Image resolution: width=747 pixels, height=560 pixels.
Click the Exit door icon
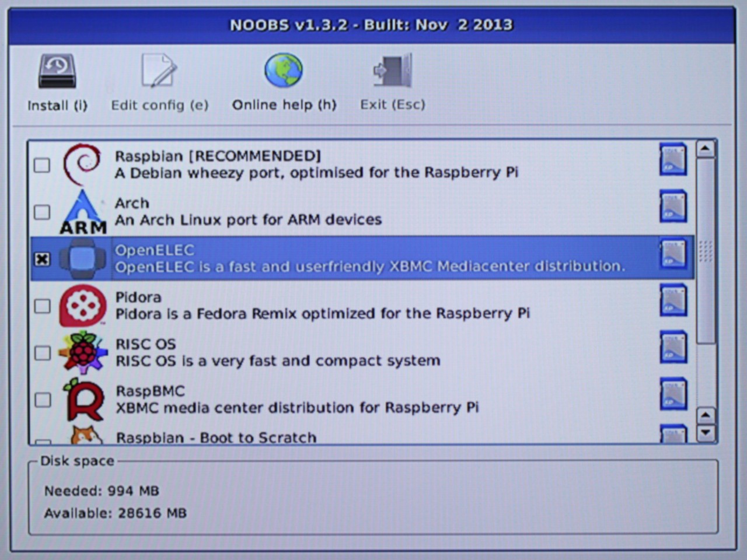(x=393, y=71)
